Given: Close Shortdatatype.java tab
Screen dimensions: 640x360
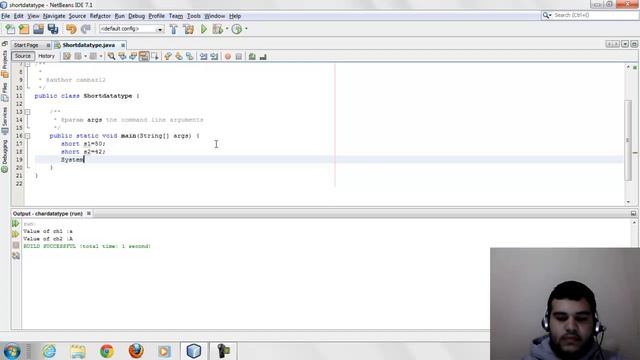Looking at the screenshot, I should (122, 45).
